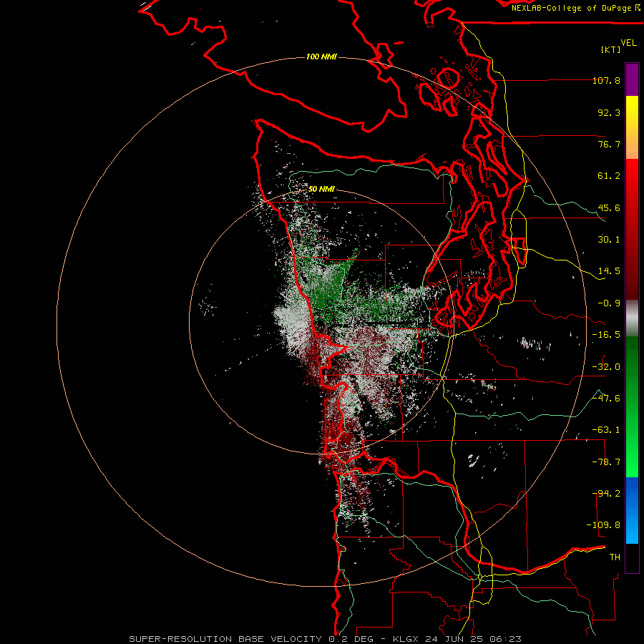Click the purple segment of the color bar
644x644 pixels.
point(632,79)
